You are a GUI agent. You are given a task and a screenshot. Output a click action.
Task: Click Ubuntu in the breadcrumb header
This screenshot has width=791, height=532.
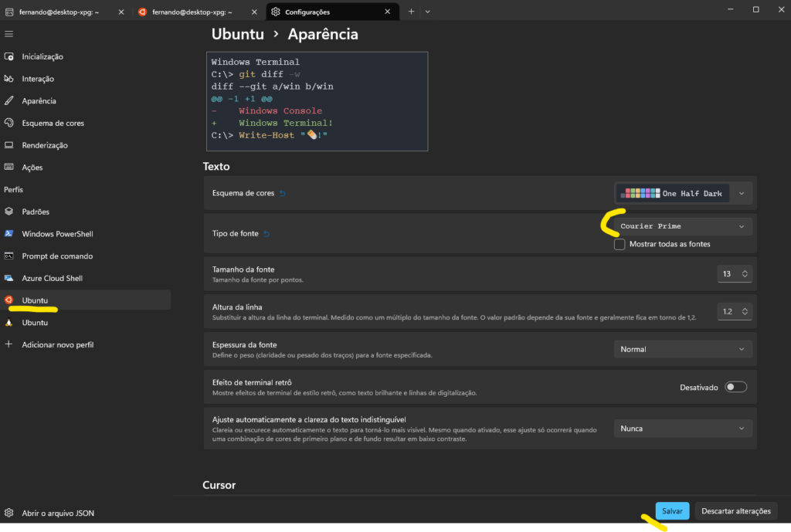[238, 34]
